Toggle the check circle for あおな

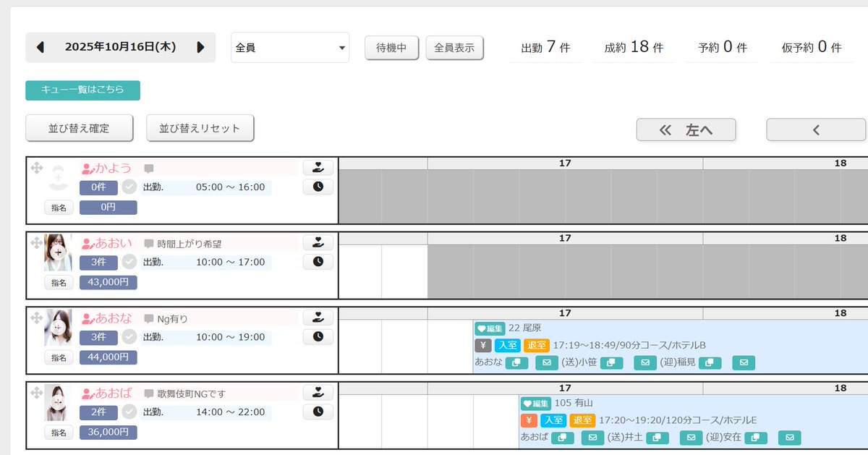pos(129,338)
